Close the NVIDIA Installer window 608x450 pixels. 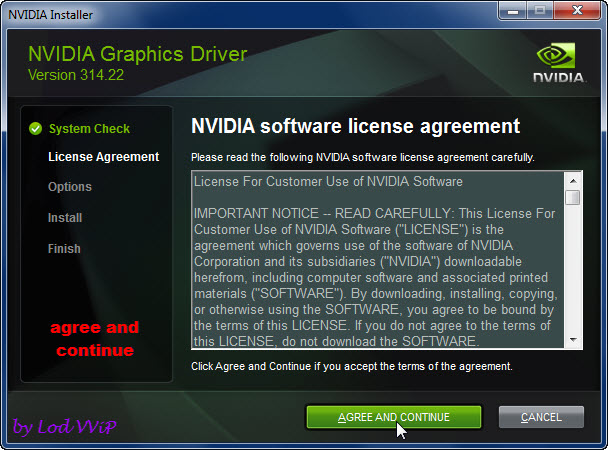(x=577, y=11)
